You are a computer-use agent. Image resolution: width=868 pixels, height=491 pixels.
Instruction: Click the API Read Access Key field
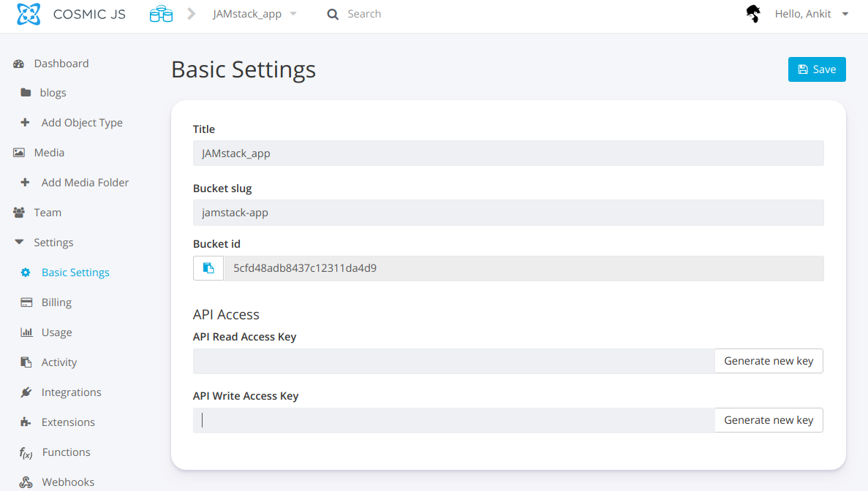click(454, 361)
